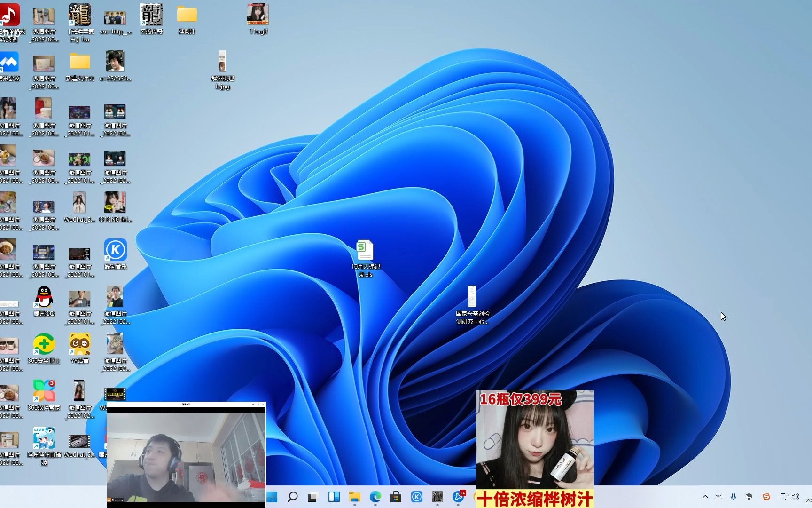Toggle the 中 input language indicator
Screen dimensions: 812x508
click(749, 497)
